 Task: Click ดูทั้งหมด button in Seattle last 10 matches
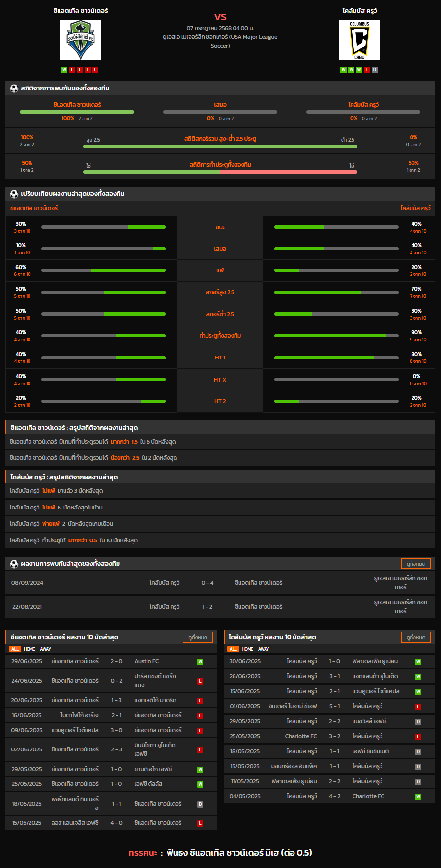pyautogui.click(x=198, y=637)
